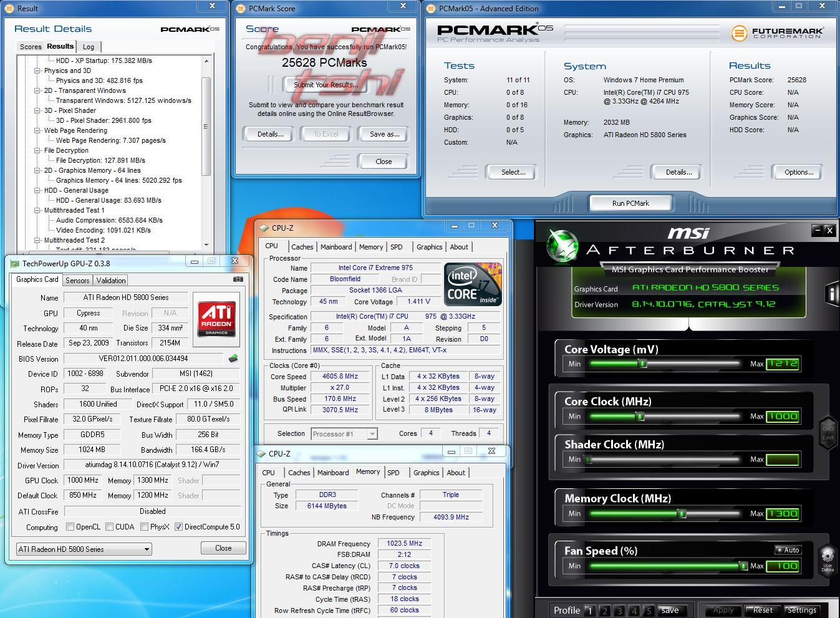Click the Fan Speed slider handle

pyautogui.click(x=743, y=566)
